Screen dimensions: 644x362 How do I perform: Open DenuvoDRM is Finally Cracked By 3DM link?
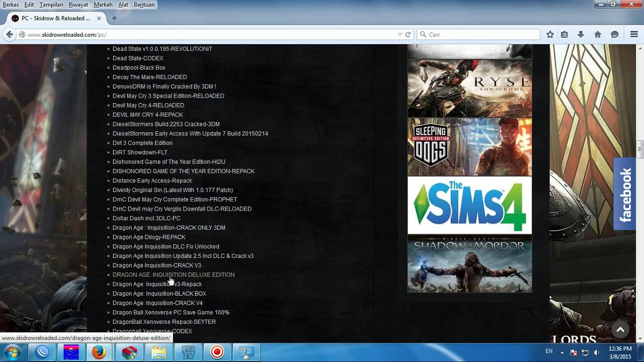coord(164,86)
